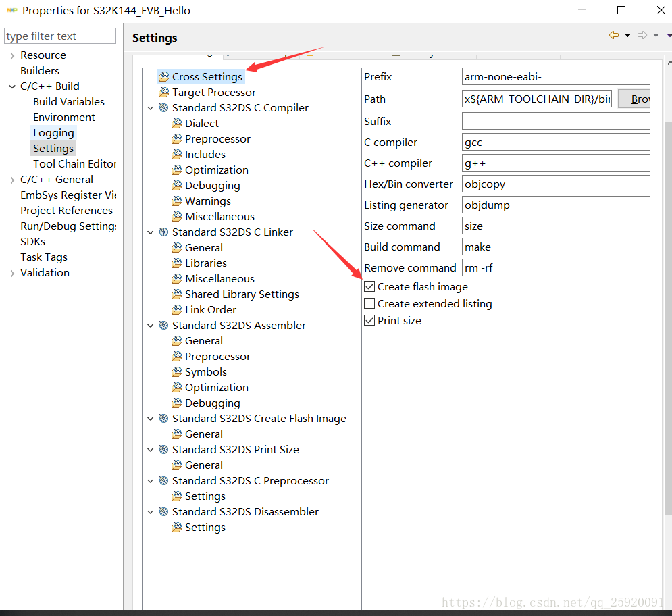Click the Standard S32DS Print Size gear icon
Image resolution: width=672 pixels, height=616 pixels.
pyautogui.click(x=163, y=449)
